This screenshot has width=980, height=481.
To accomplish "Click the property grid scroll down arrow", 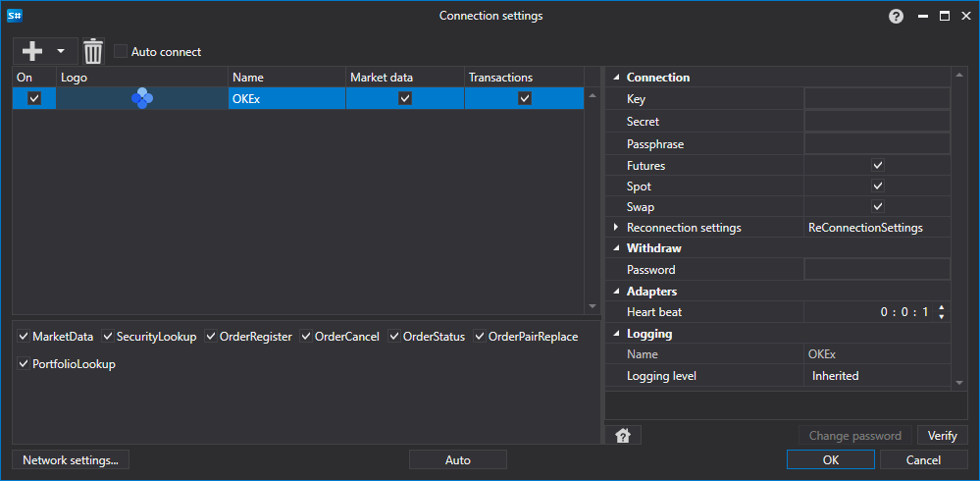I will point(958,382).
